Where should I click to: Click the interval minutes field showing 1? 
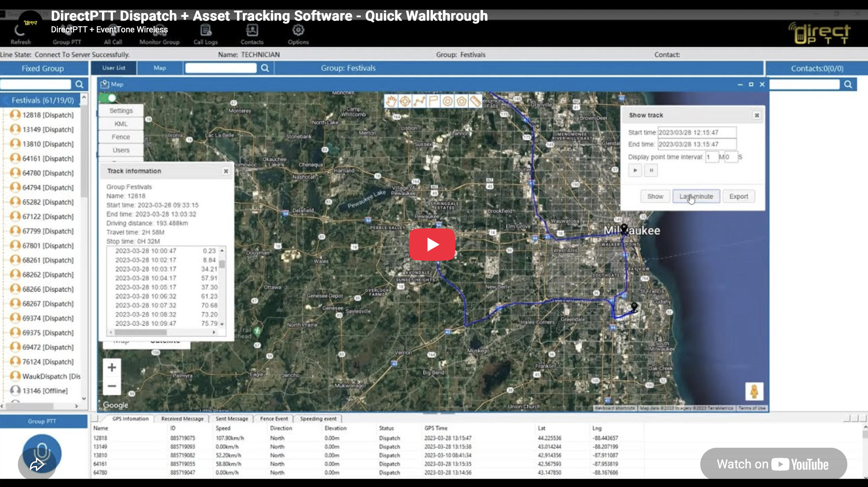point(712,157)
